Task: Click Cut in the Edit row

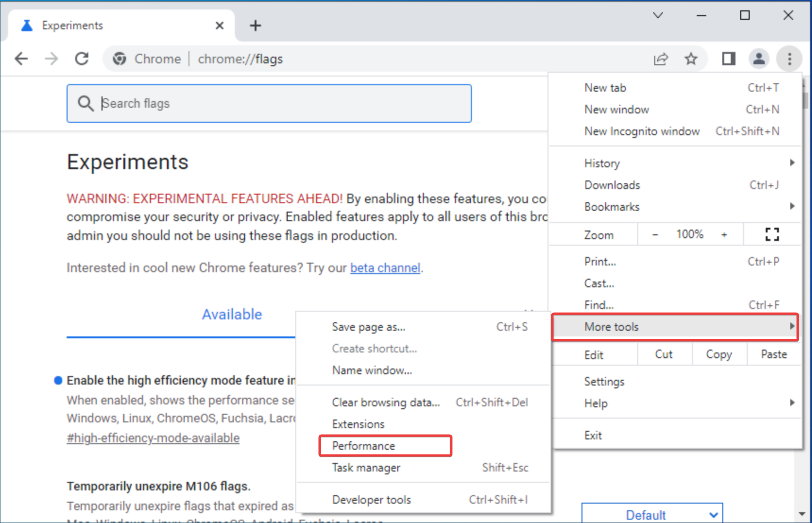Action: (x=664, y=354)
